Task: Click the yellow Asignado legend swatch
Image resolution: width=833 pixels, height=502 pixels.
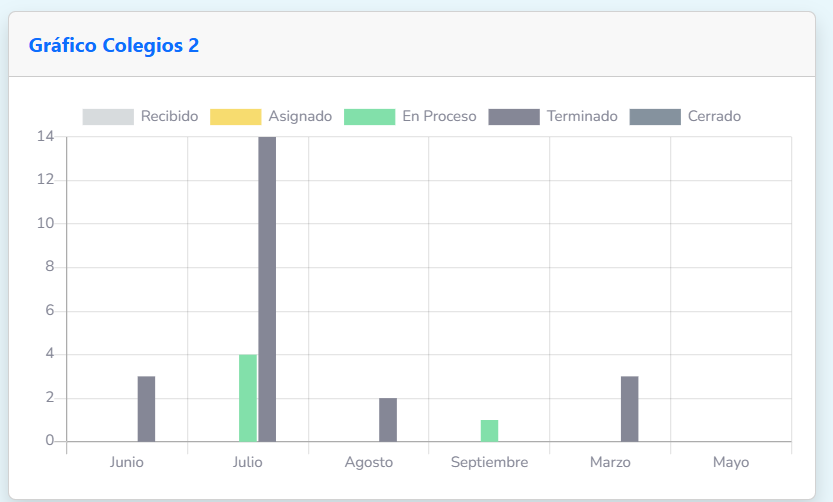Action: [x=235, y=117]
